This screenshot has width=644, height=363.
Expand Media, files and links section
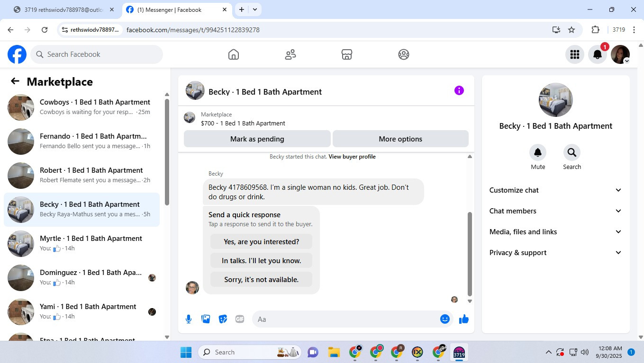click(555, 232)
